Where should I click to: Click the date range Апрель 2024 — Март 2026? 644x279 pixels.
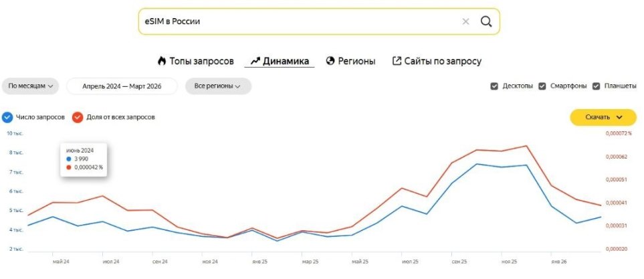click(x=122, y=86)
